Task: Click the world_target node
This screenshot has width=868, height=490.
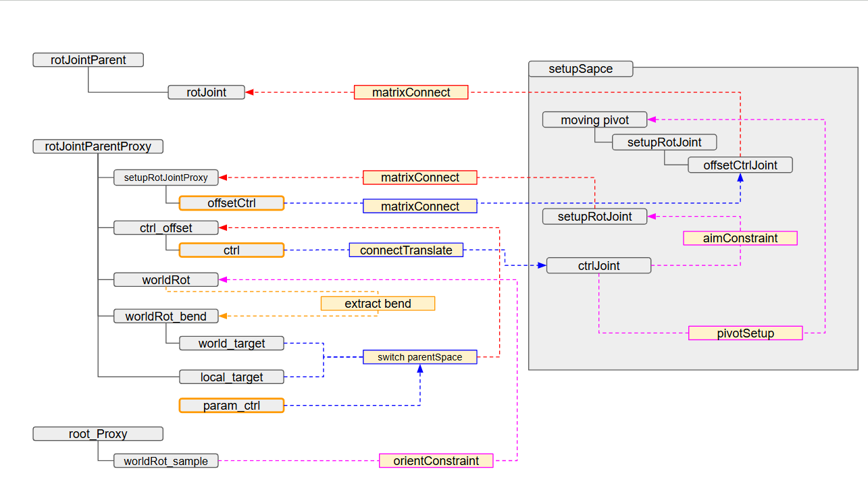Action: (232, 344)
